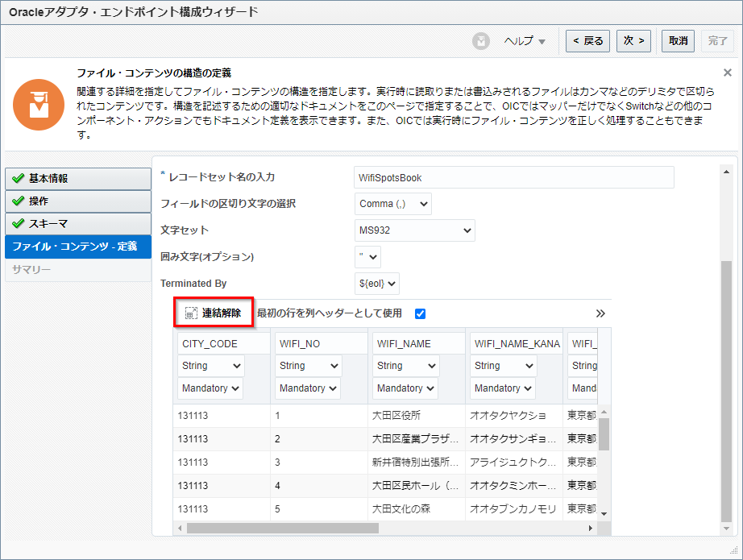Open CITY_CODE String type dropdown
Screen dimensions: 743x560
[211, 366]
